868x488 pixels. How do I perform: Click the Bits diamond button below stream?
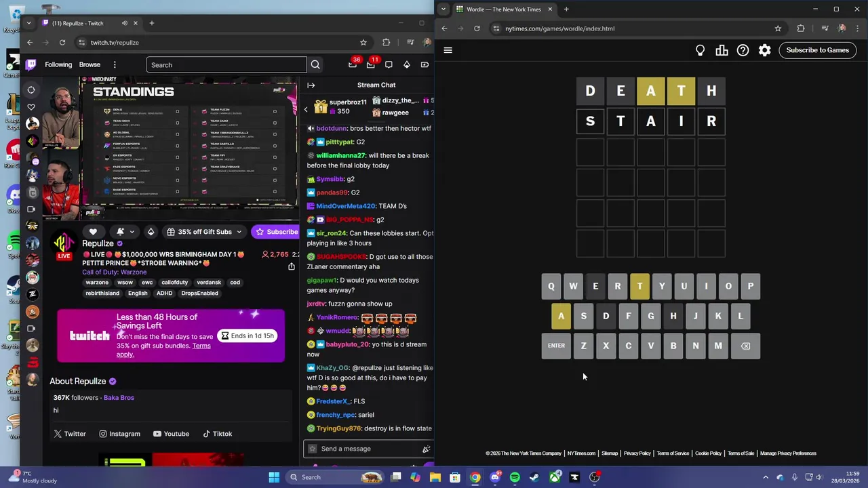coord(151,232)
